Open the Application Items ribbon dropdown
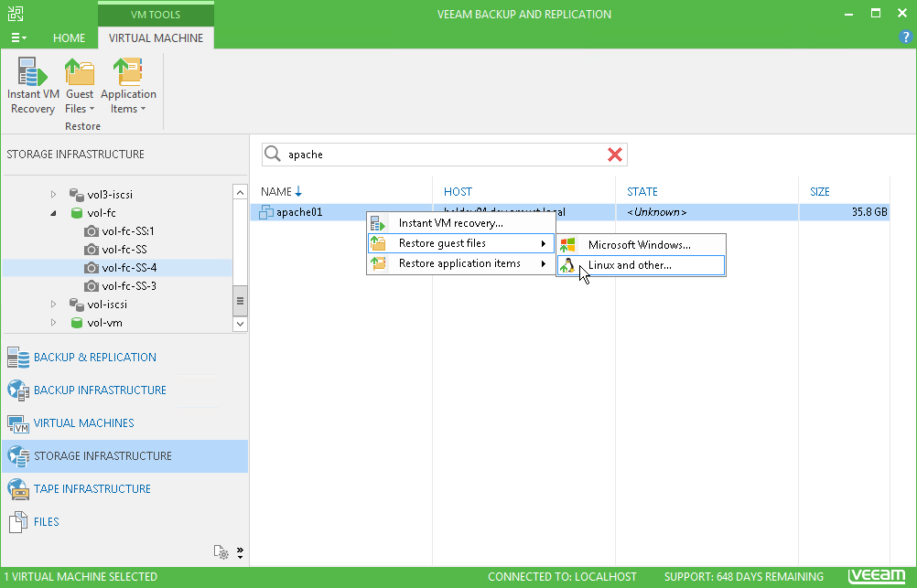917x588 pixels. (128, 85)
